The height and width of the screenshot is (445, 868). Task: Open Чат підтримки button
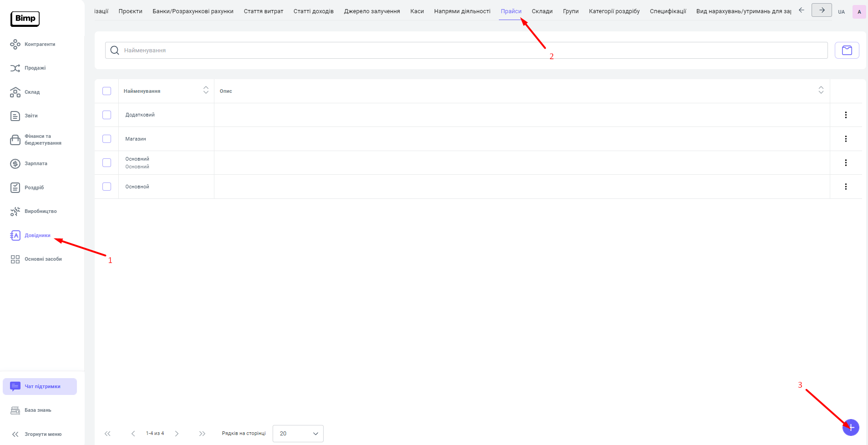40,386
